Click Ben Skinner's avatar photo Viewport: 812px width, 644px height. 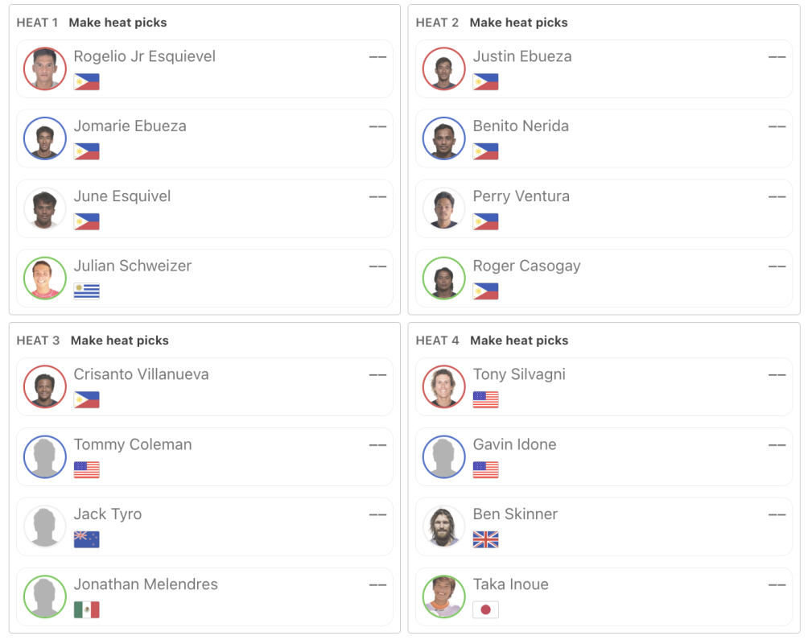point(443,526)
